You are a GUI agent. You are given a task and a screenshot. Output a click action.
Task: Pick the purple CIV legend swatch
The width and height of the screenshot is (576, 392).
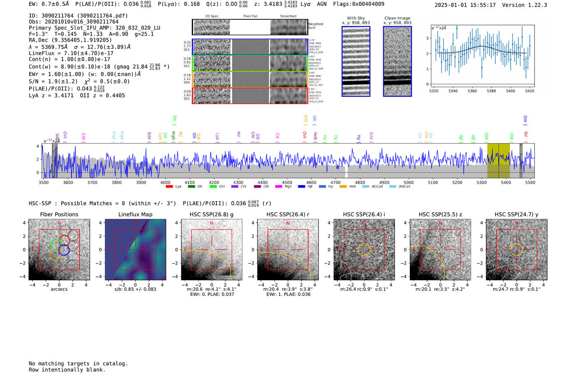235,187
